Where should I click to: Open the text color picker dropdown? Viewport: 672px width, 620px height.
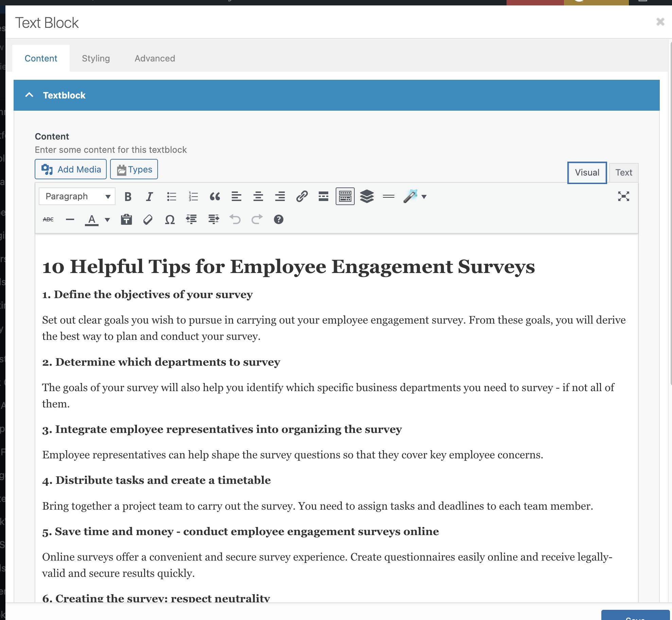pyautogui.click(x=107, y=220)
